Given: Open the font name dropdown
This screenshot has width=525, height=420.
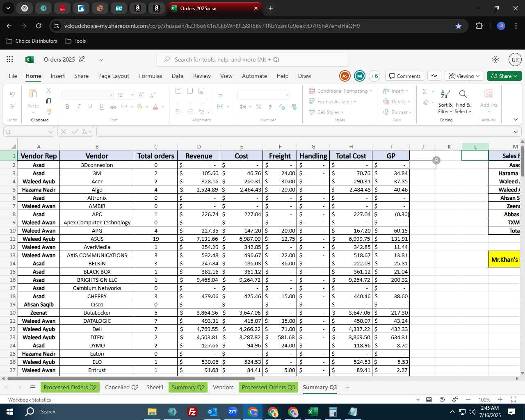Looking at the screenshot, I should point(111,95).
